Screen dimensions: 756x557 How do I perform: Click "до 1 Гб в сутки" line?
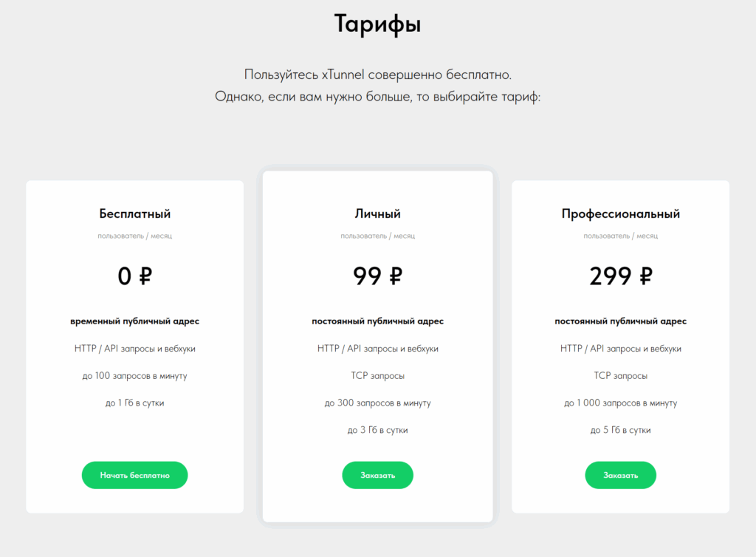[135, 403]
